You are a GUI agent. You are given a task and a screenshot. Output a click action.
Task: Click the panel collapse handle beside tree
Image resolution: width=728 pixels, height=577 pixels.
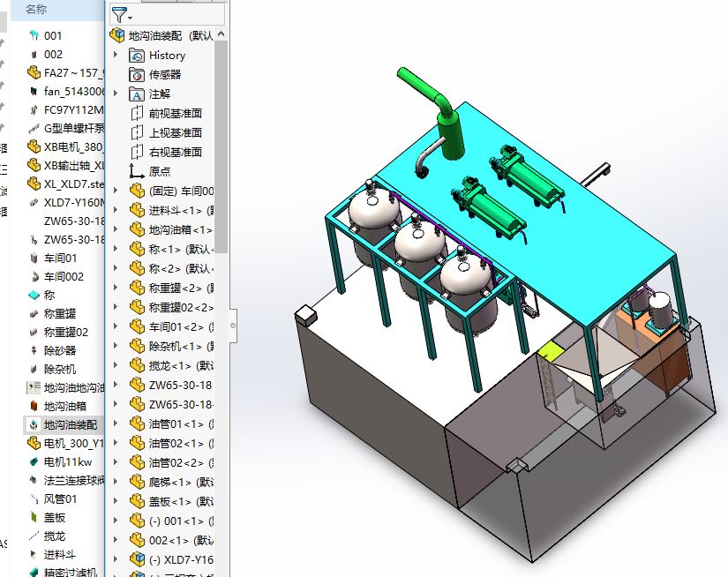click(x=233, y=326)
